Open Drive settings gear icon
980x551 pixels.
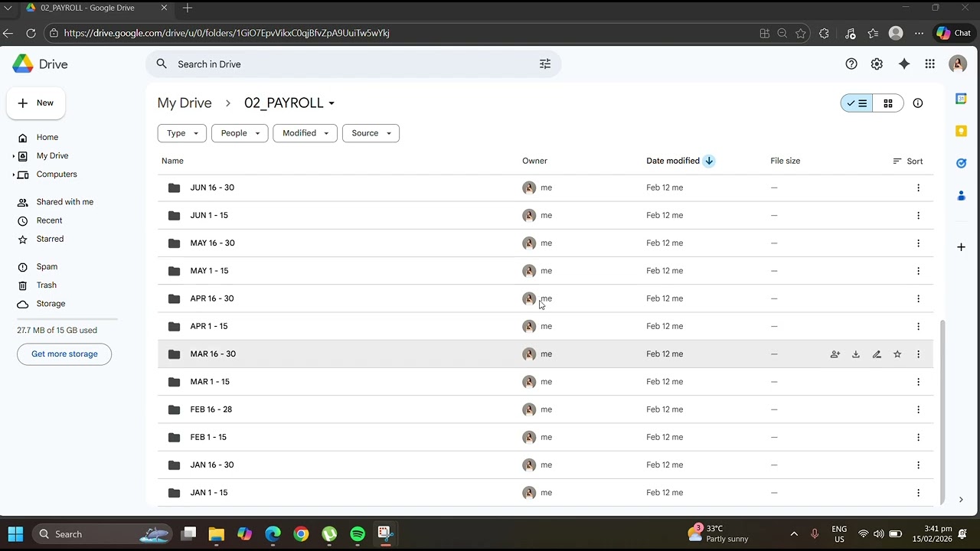pos(877,64)
